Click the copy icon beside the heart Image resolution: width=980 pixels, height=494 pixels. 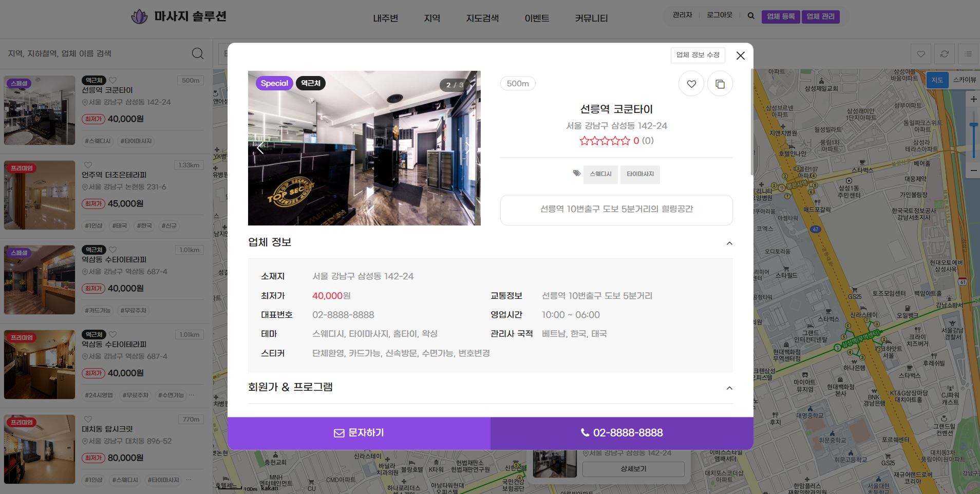click(x=720, y=84)
